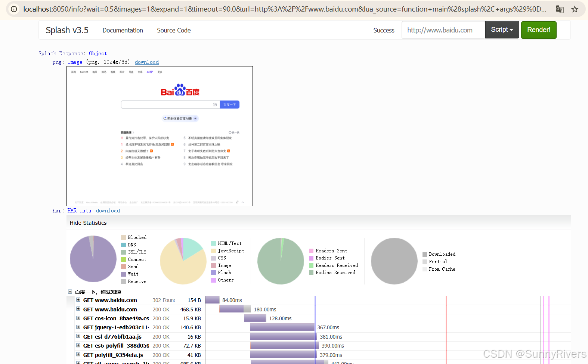Click the timing pie chart
588x364 pixels.
pos(93,259)
